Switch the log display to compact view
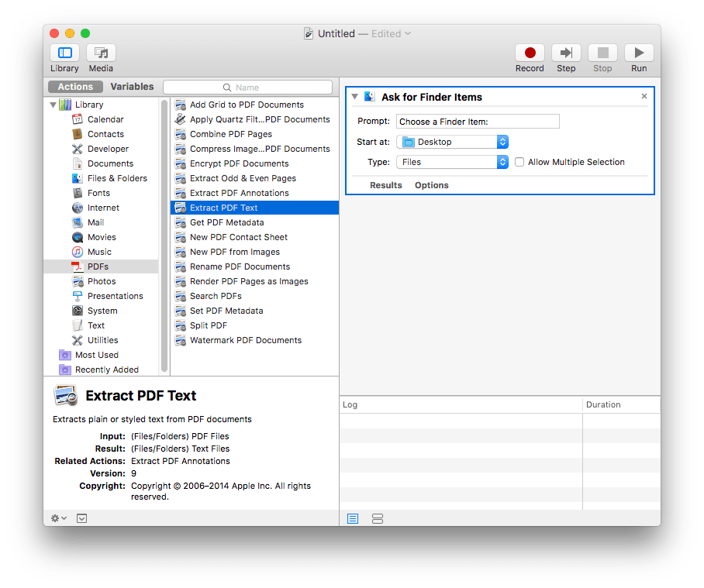 [x=378, y=518]
